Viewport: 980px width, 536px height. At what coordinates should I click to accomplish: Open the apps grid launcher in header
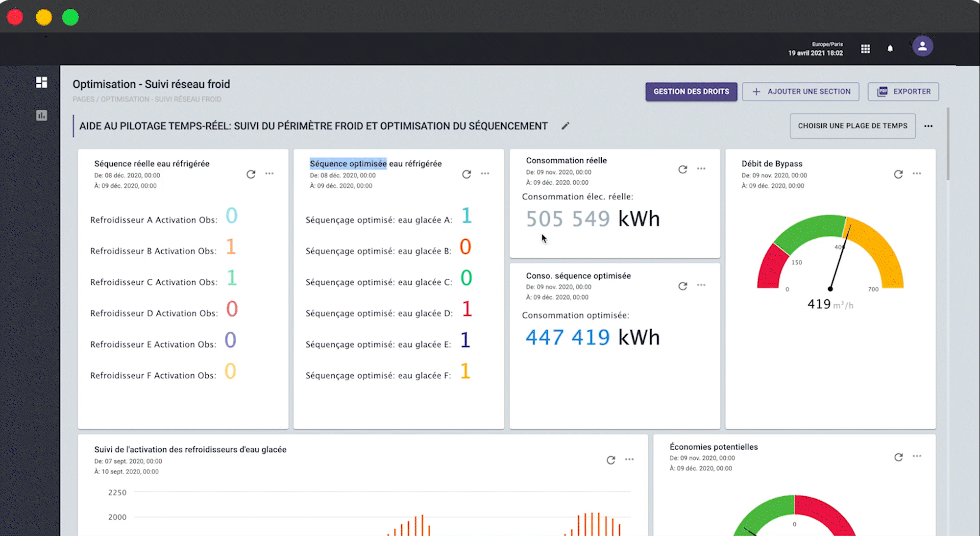(865, 49)
